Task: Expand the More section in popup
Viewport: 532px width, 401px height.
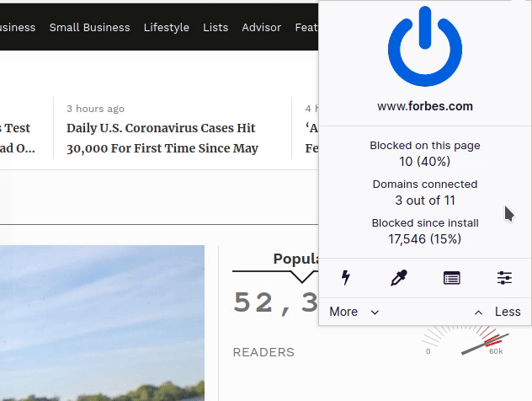Action: pos(354,312)
